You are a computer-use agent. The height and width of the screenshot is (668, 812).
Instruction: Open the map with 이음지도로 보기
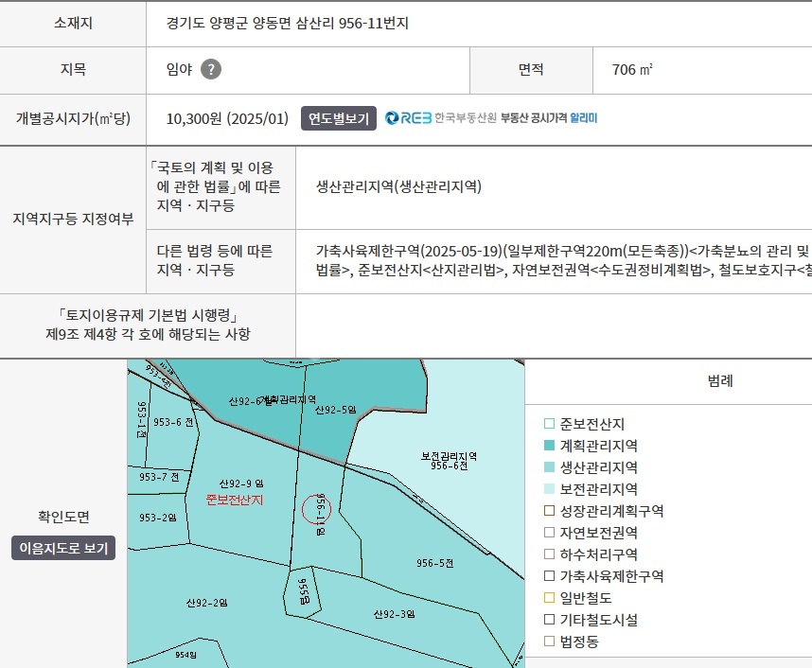[63, 548]
